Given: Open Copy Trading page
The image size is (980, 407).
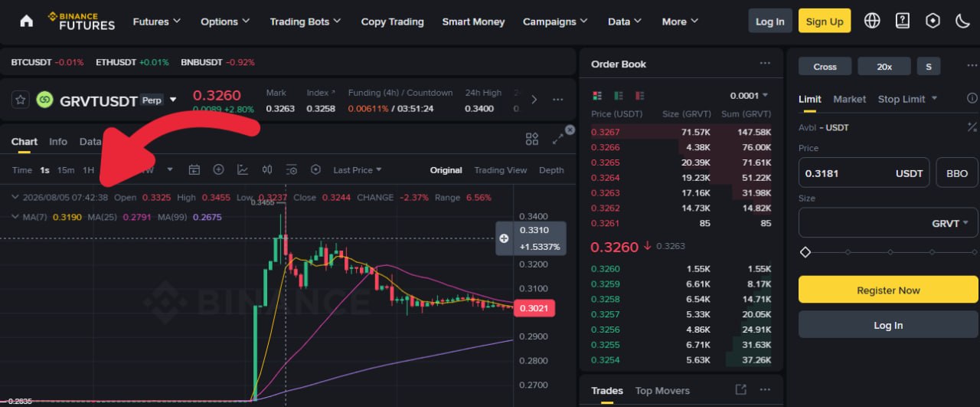Looking at the screenshot, I should 392,21.
